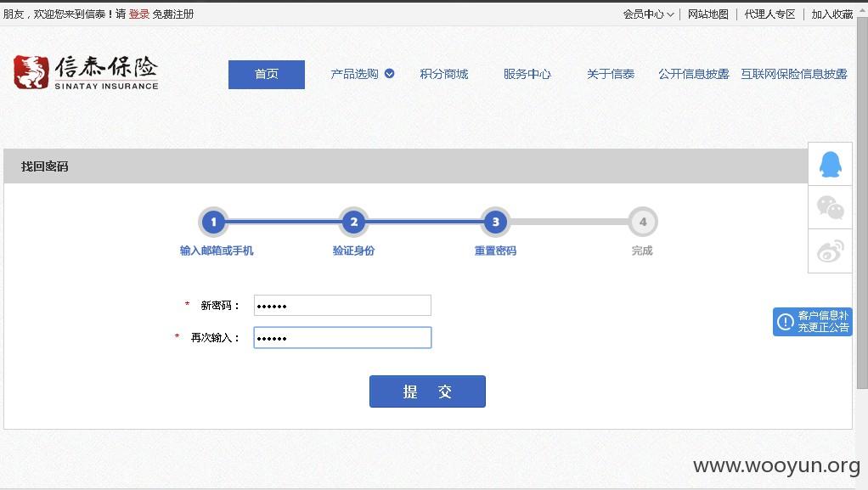Open the 服务中心 menu item

coord(527,74)
